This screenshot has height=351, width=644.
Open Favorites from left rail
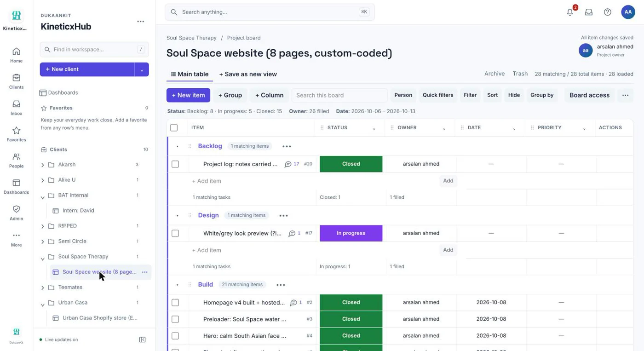(16, 134)
